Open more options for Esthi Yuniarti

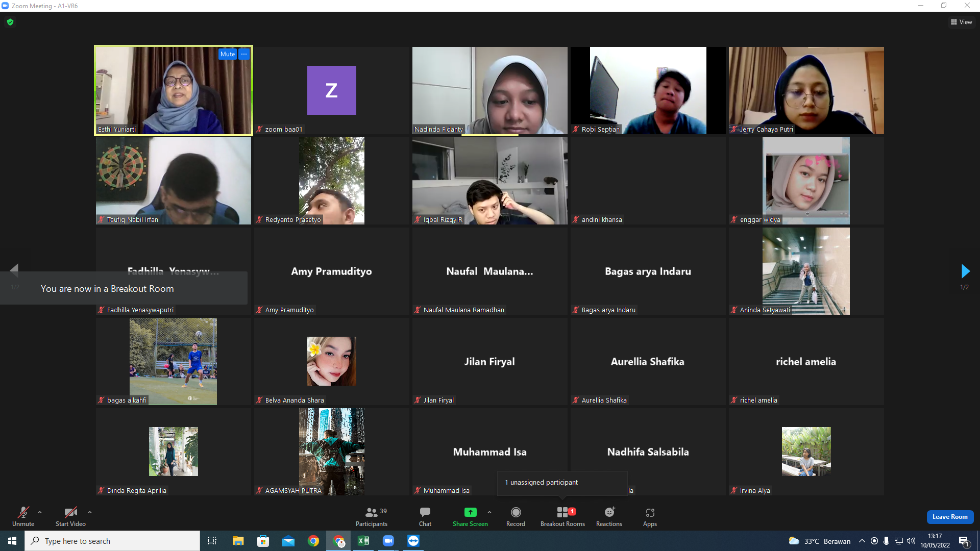pos(244,54)
